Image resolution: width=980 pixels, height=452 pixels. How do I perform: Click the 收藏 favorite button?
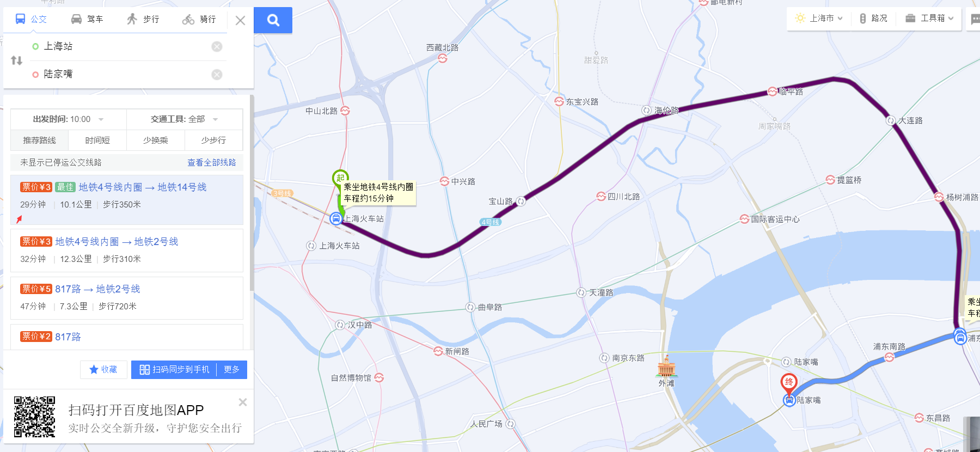[103, 369]
